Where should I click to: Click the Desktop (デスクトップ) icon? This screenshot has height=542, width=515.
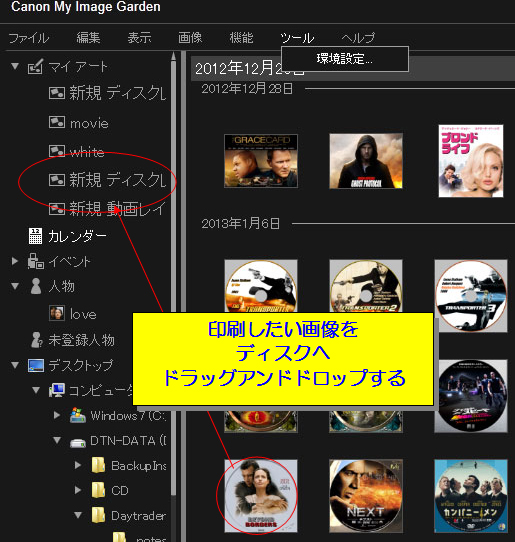point(36,365)
